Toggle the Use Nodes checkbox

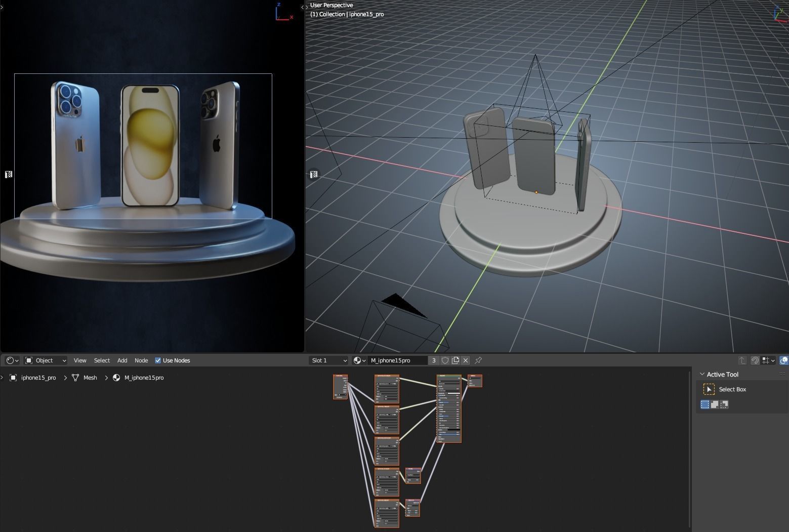(158, 360)
